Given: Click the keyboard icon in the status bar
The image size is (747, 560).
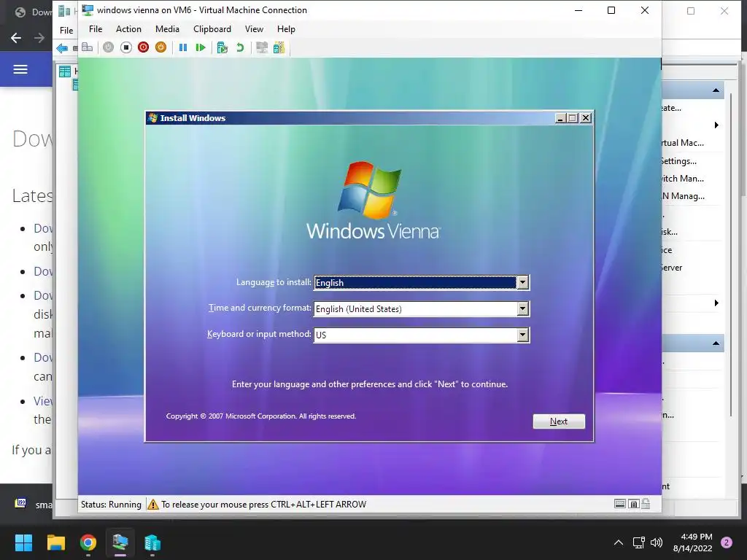Looking at the screenshot, I should (620, 504).
